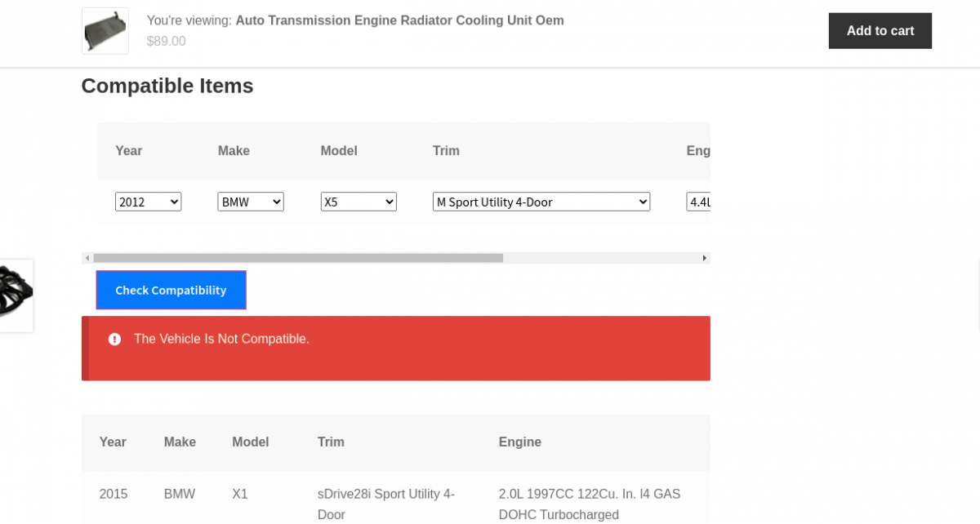Open the Year dropdown showing 2012
This screenshot has width=980, height=524.
pos(148,202)
